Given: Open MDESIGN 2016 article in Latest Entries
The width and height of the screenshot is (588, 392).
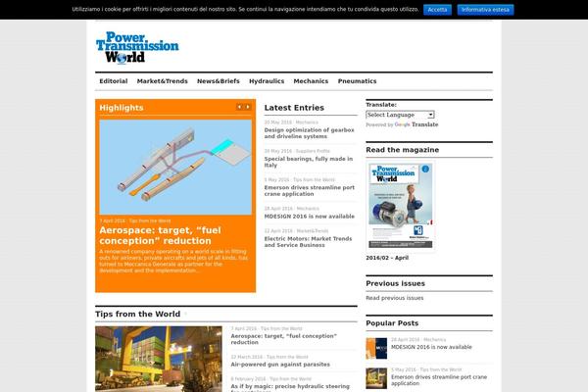Looking at the screenshot, I should [x=310, y=217].
